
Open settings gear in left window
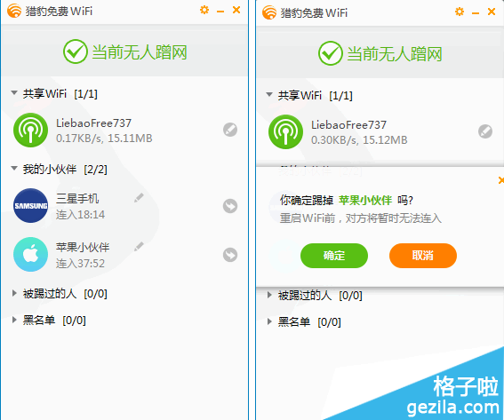pyautogui.click(x=204, y=10)
